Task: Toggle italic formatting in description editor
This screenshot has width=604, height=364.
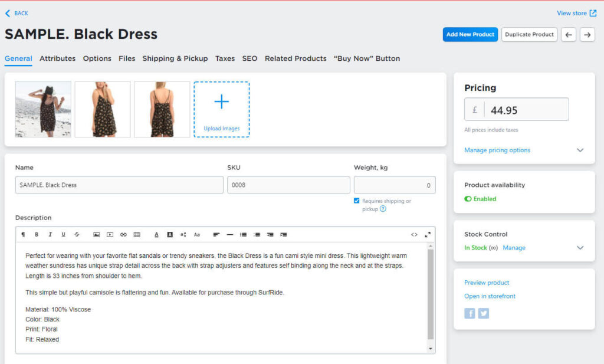Action: [x=50, y=235]
